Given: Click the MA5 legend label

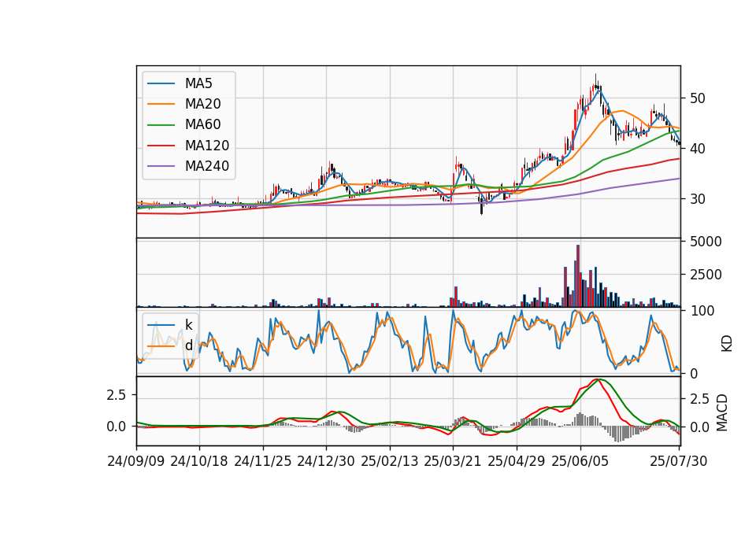Looking at the screenshot, I should point(198,83).
